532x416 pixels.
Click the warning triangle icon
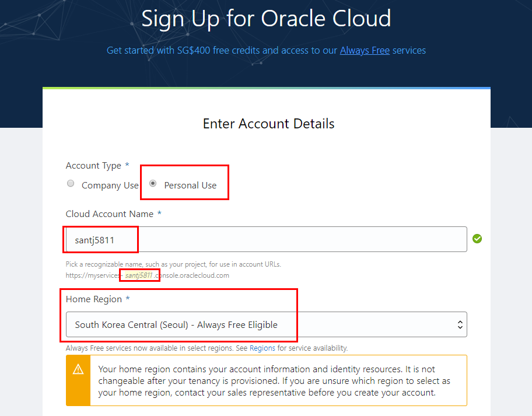pos(78,369)
